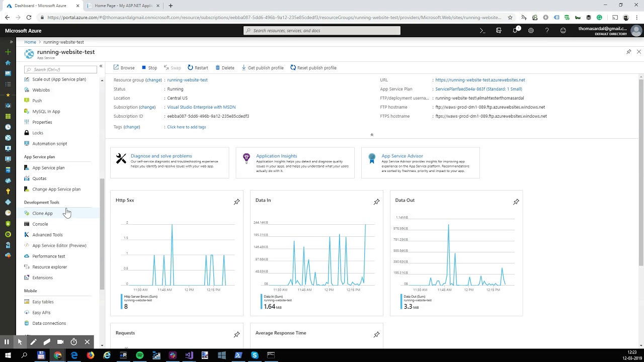Click Reset publish profile

pos(313,68)
